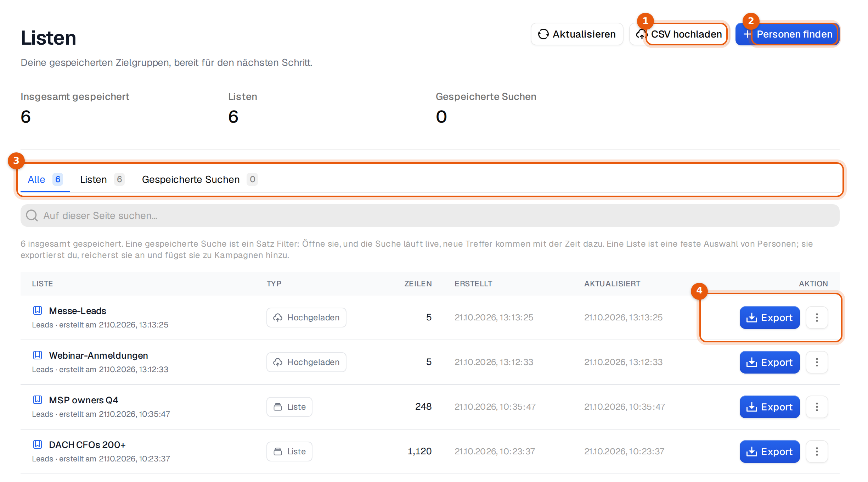Image resolution: width=868 pixels, height=482 pixels.
Task: Export the MSP owners Q4 list
Action: click(x=770, y=407)
